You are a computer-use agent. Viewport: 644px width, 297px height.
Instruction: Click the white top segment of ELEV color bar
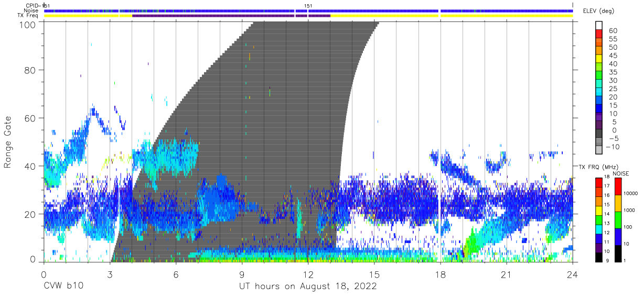tap(598, 25)
